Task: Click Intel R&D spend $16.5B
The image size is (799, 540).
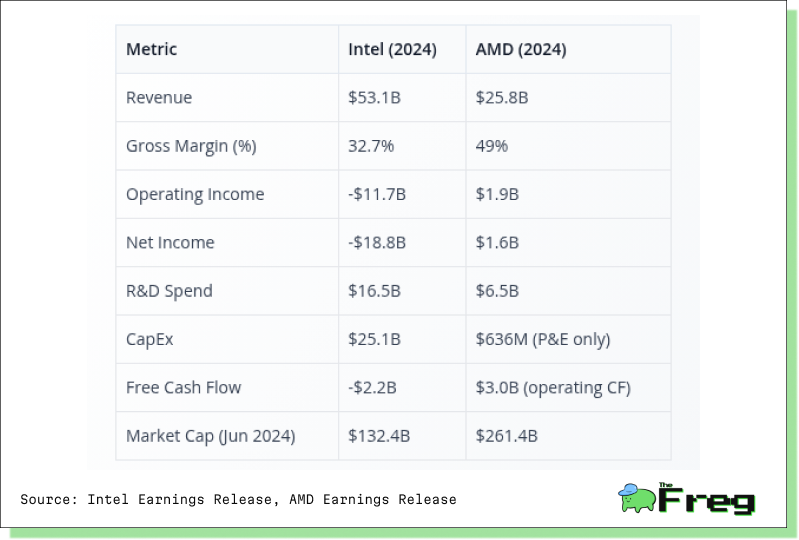Action: point(374,291)
